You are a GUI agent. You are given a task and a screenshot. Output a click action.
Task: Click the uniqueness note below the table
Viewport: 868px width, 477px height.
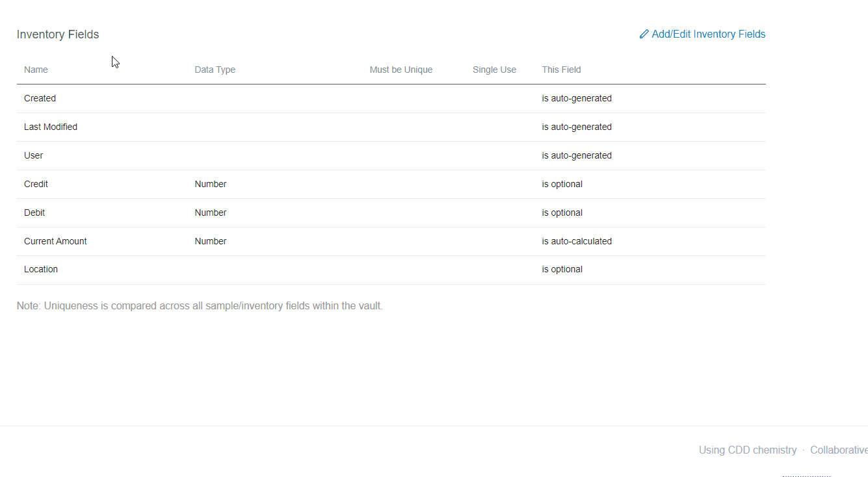[200, 305]
